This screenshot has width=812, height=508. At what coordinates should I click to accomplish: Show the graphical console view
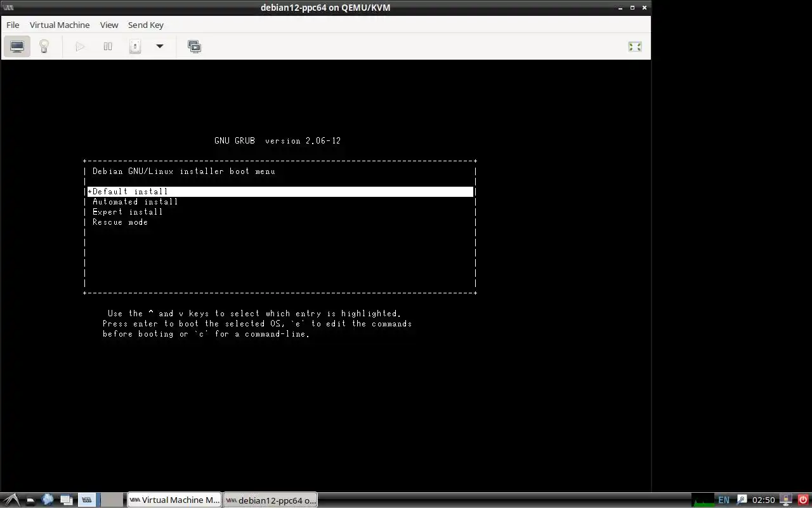(17, 46)
